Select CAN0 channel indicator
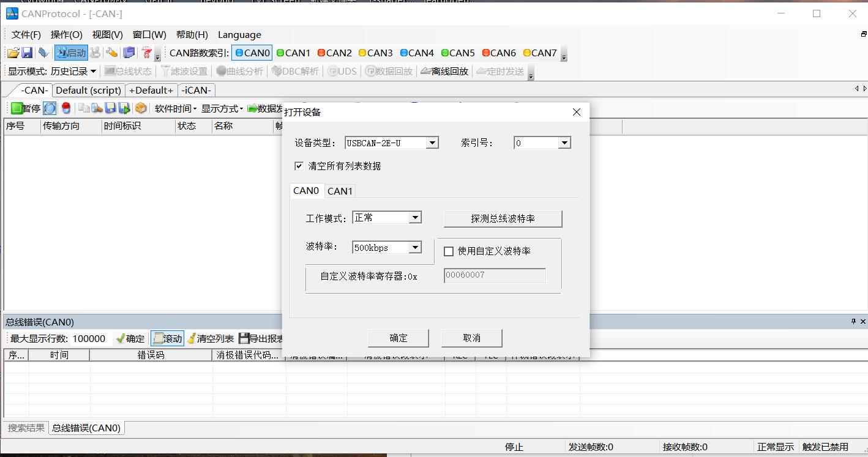The height and width of the screenshot is (457, 868). [252, 53]
